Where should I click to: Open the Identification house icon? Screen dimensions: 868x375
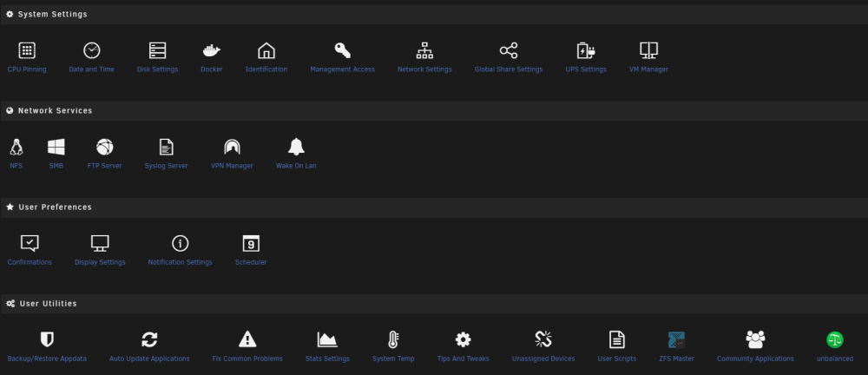(x=266, y=50)
